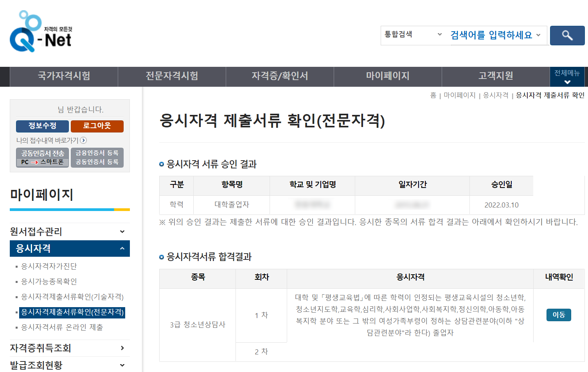The height and width of the screenshot is (372, 588).
Task: Click the 바로가기 circled arrow icon
Action: pos(83,140)
